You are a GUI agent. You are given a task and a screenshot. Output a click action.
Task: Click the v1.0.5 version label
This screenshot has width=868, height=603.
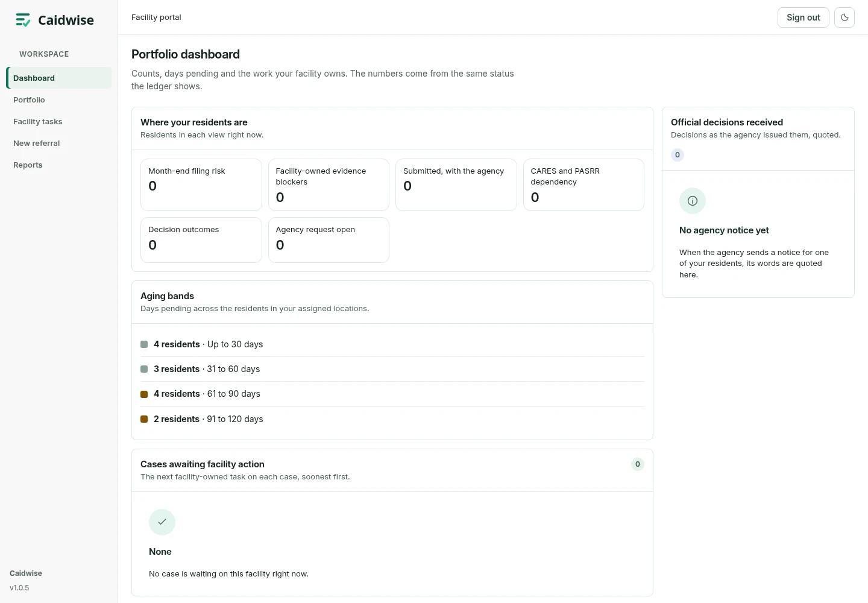[19, 588]
